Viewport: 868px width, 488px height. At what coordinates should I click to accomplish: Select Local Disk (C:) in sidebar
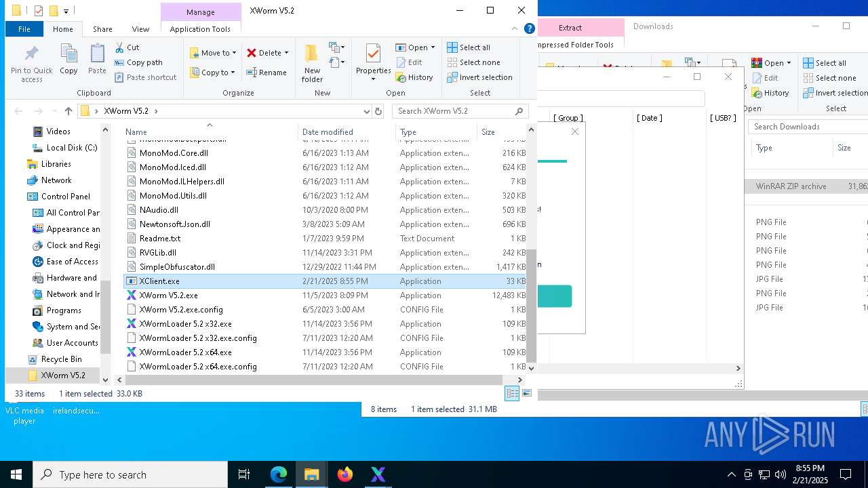(71, 148)
